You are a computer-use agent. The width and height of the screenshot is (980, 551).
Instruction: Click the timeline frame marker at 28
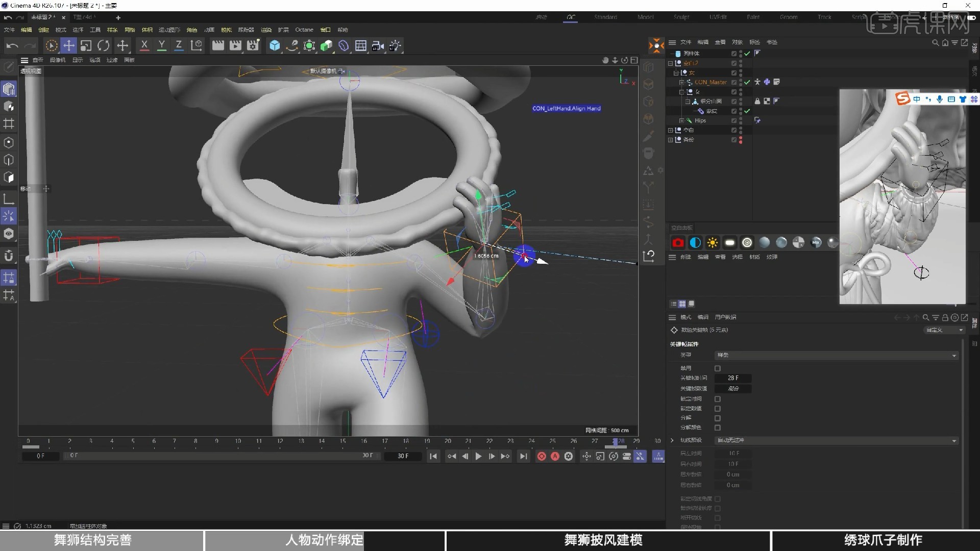point(616,442)
